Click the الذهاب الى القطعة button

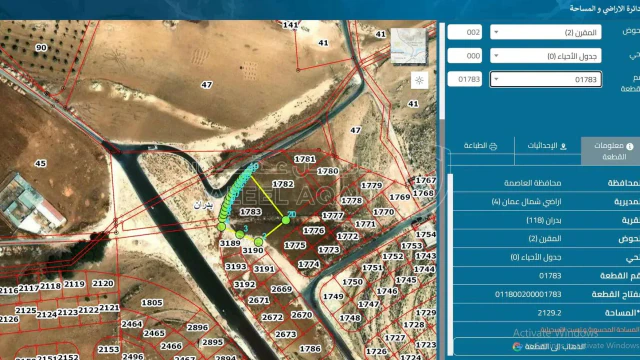pos(547,347)
